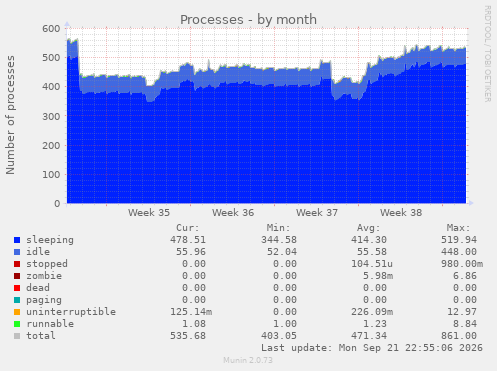
Task: Click the 100 y-axis tick label
Action: 51,174
